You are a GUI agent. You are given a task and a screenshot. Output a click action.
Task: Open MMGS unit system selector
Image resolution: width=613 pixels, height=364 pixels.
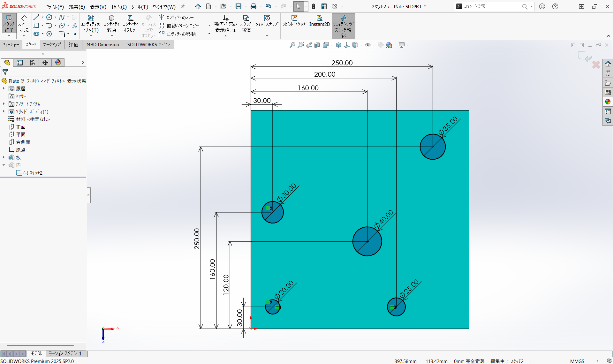(577, 361)
